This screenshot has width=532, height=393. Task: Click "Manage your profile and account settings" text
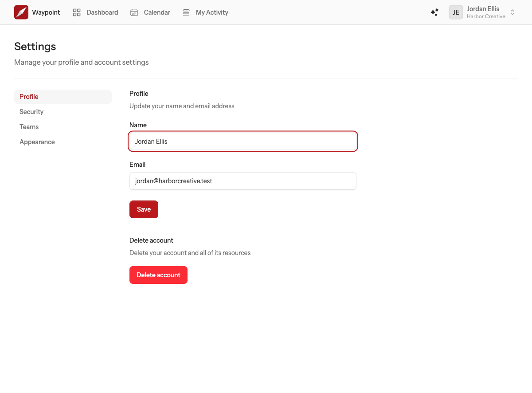pos(82,63)
